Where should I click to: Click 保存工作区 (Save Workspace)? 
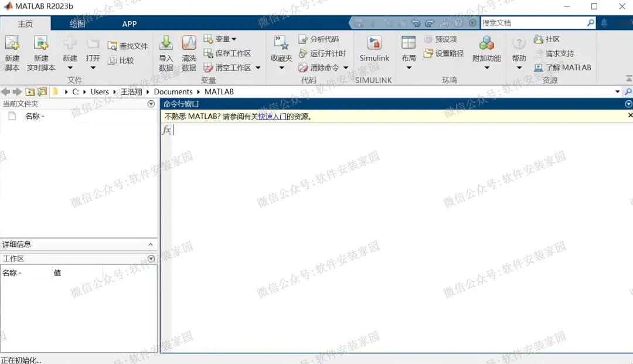point(227,53)
